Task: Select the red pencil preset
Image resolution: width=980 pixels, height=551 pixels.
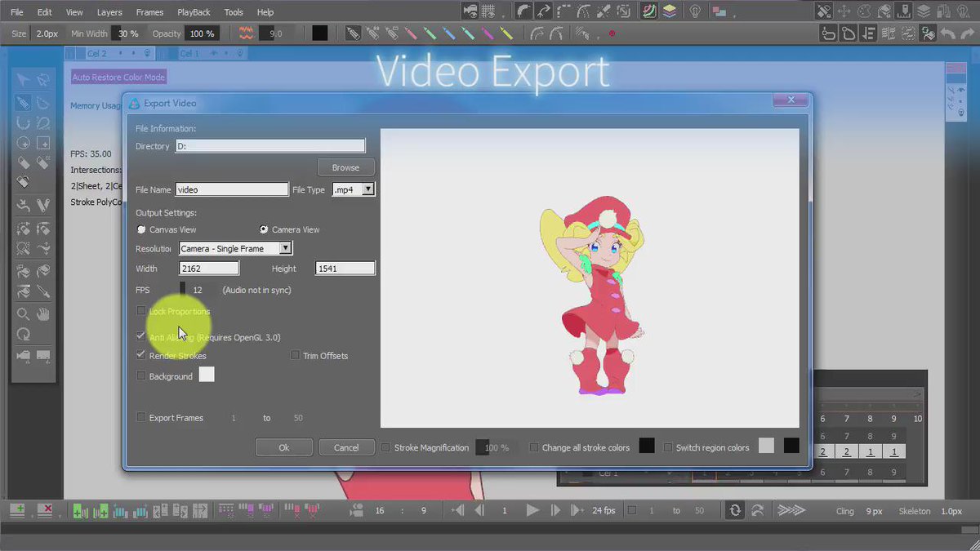Action: (410, 33)
